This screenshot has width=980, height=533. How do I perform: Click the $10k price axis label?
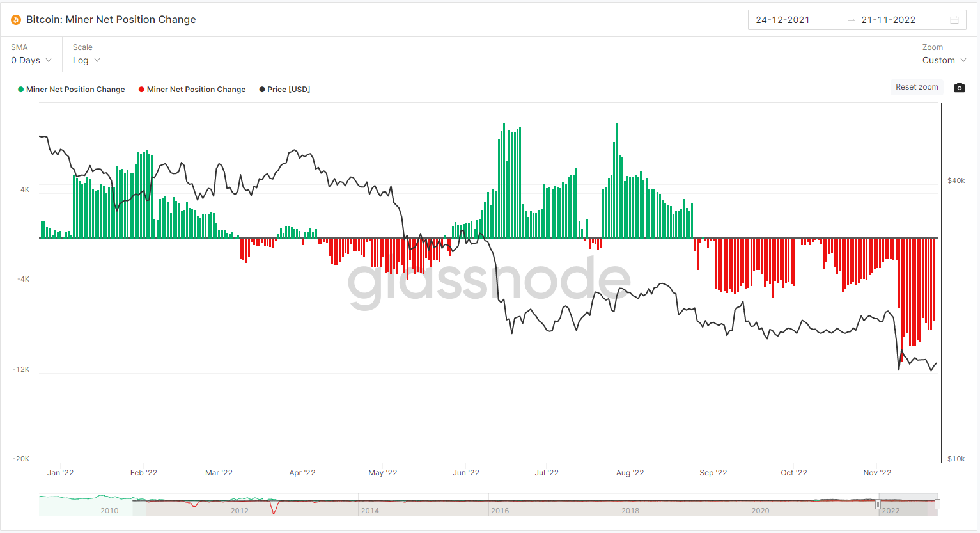click(x=956, y=459)
